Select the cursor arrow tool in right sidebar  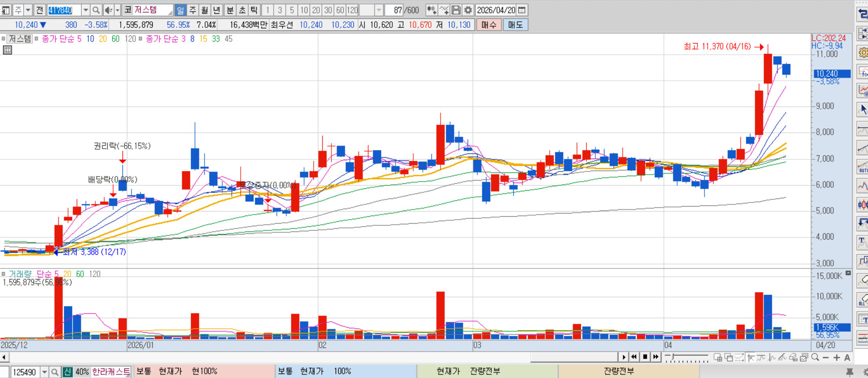862,109
